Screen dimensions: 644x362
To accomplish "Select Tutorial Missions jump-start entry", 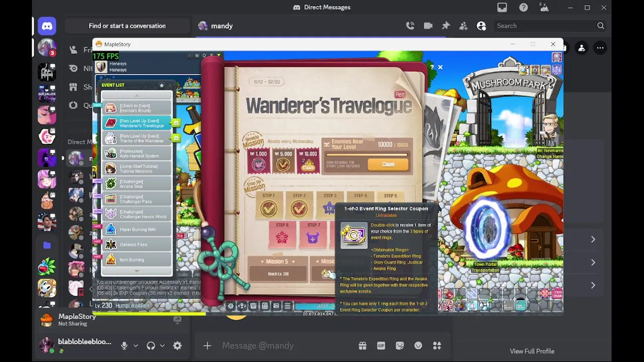I will pos(137,168).
